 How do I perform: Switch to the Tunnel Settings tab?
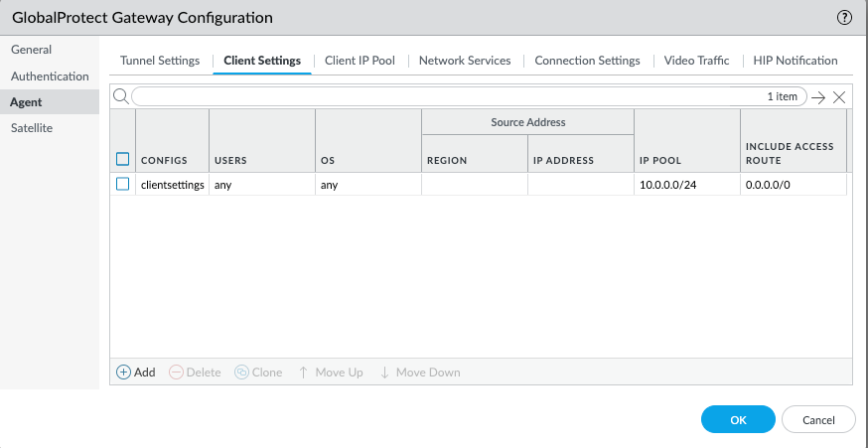(160, 61)
